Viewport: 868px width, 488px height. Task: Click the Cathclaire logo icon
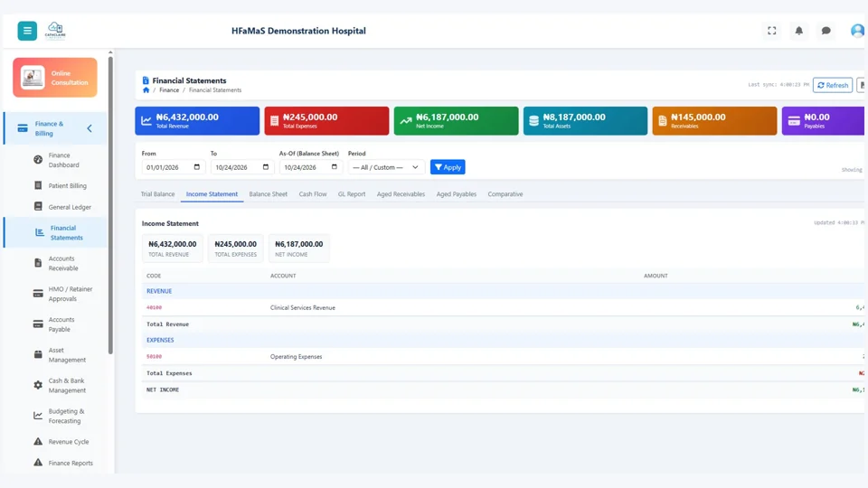(55, 31)
